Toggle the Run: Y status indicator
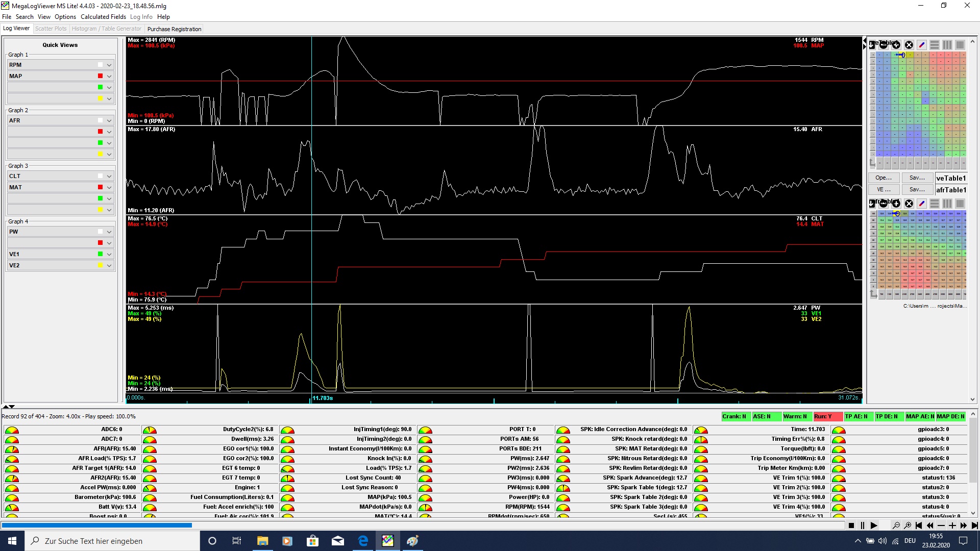The image size is (980, 551). pos(827,417)
